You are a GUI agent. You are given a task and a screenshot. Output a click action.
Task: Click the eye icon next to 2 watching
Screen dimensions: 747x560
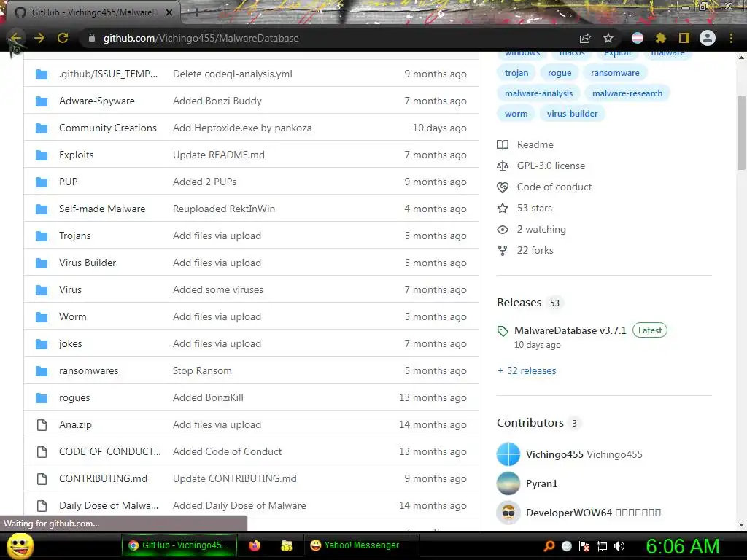(x=503, y=230)
